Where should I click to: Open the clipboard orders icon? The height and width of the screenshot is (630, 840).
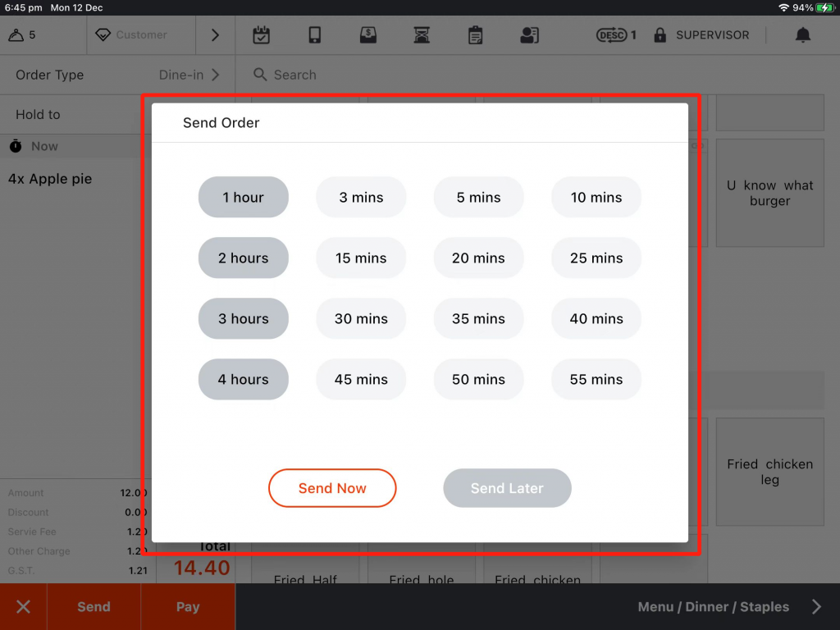point(475,35)
